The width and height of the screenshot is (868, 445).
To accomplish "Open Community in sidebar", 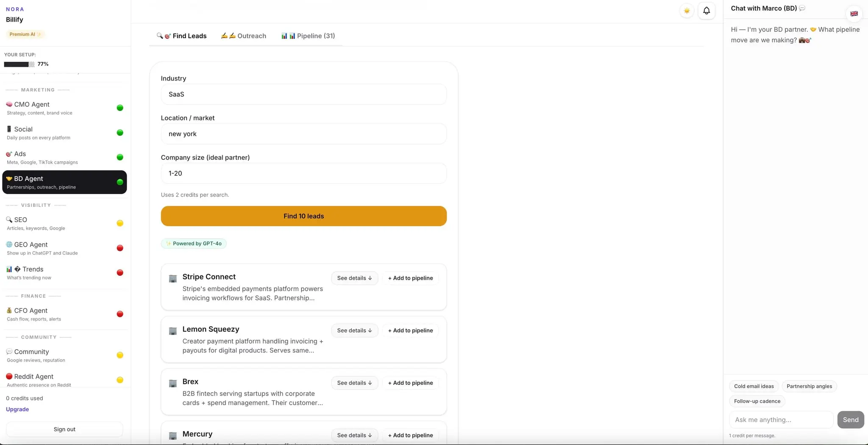I will (x=64, y=355).
